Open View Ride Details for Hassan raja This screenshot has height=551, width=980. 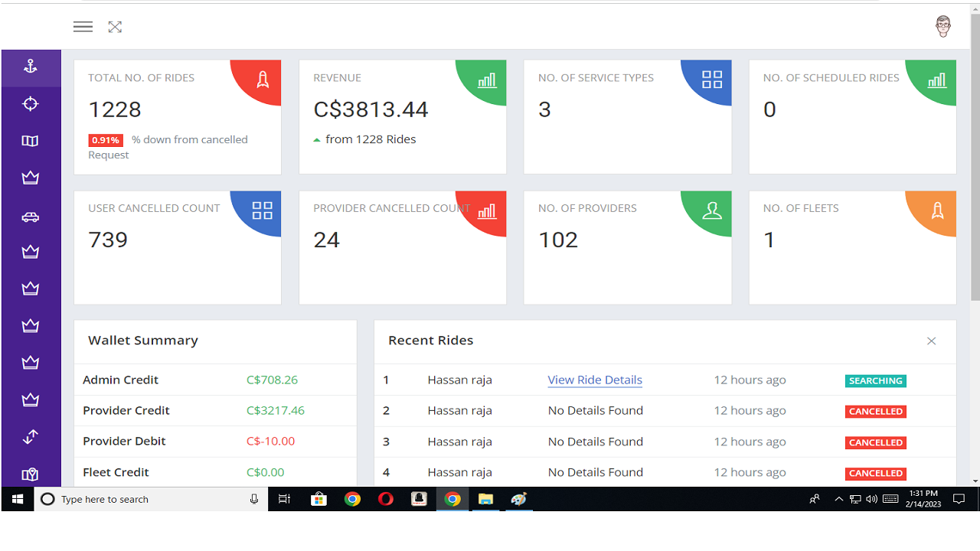click(595, 380)
